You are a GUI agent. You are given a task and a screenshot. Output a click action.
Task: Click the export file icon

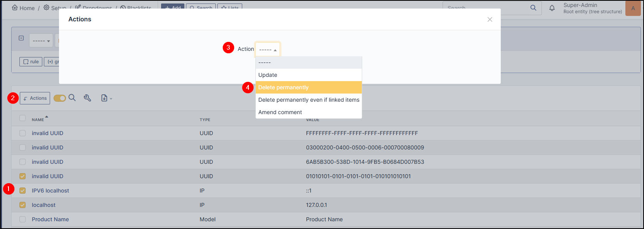(x=104, y=98)
